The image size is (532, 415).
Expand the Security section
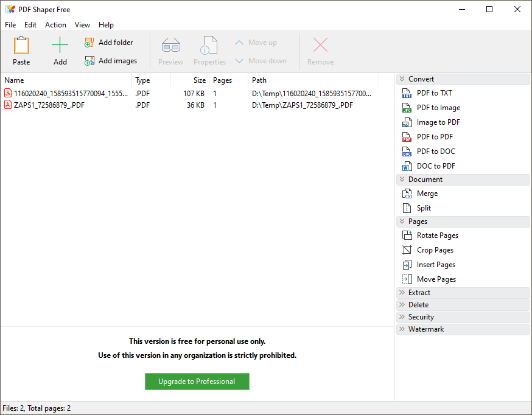tap(402, 316)
